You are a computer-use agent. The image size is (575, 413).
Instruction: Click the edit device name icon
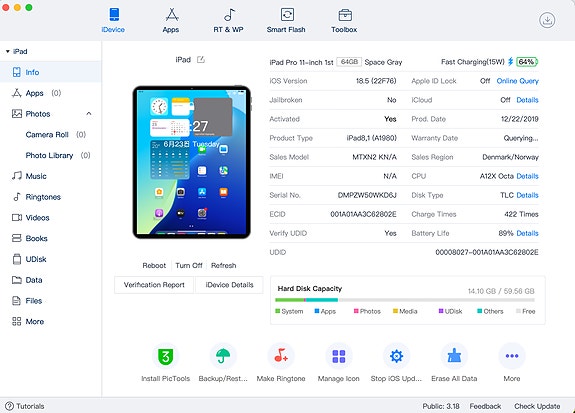click(x=201, y=59)
